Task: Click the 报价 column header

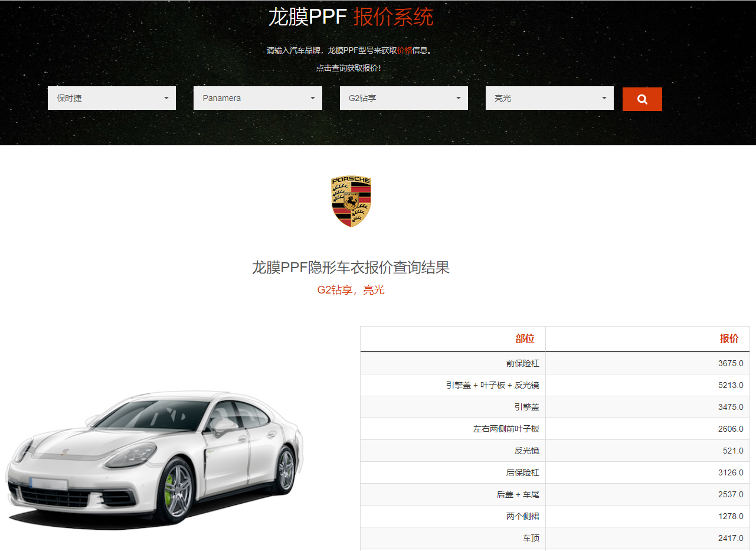Action: 729,338
